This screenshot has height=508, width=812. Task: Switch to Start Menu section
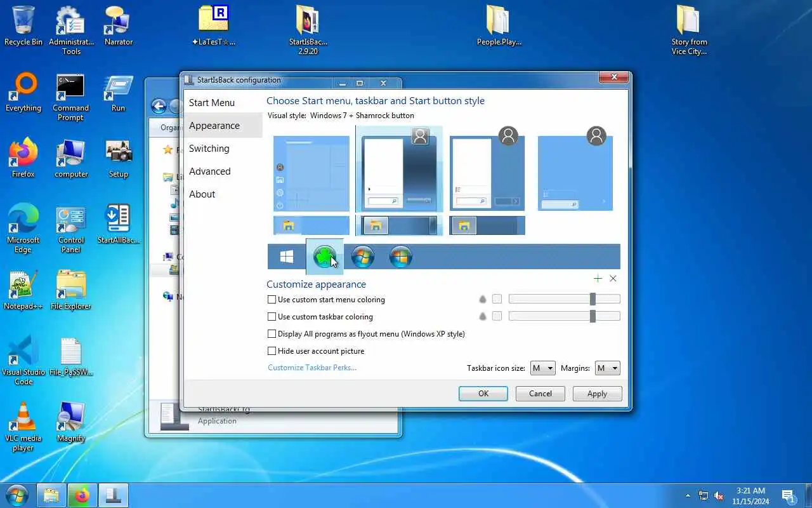click(x=223, y=103)
